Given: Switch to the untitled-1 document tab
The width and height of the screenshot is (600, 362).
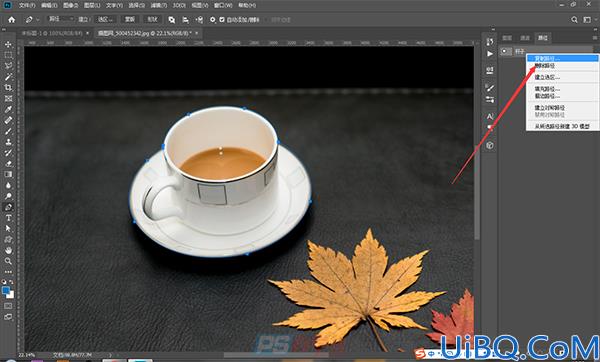Looking at the screenshot, I should pos(52,33).
